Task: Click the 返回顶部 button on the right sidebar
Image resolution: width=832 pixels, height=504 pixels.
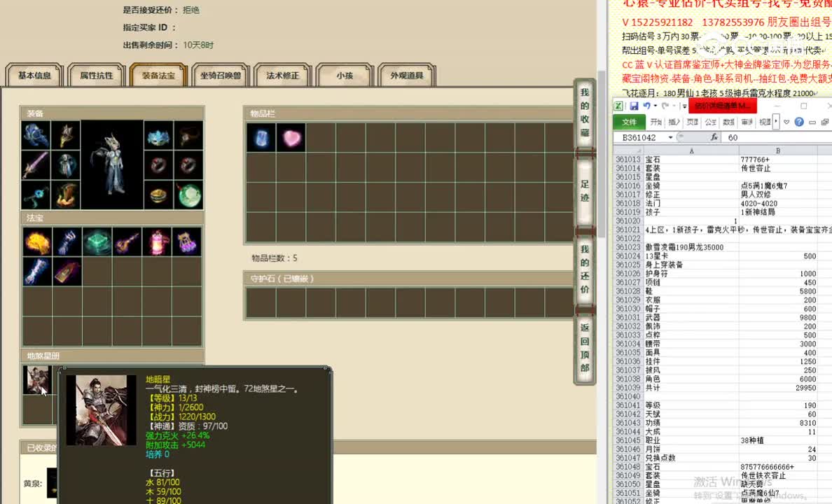Action: 585,346
